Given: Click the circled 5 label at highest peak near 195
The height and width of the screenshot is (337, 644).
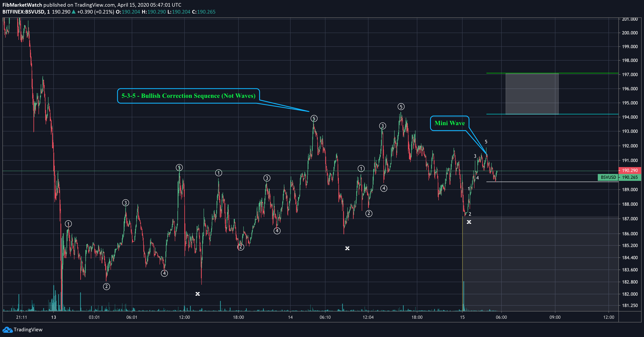Looking at the screenshot, I should click(401, 107).
